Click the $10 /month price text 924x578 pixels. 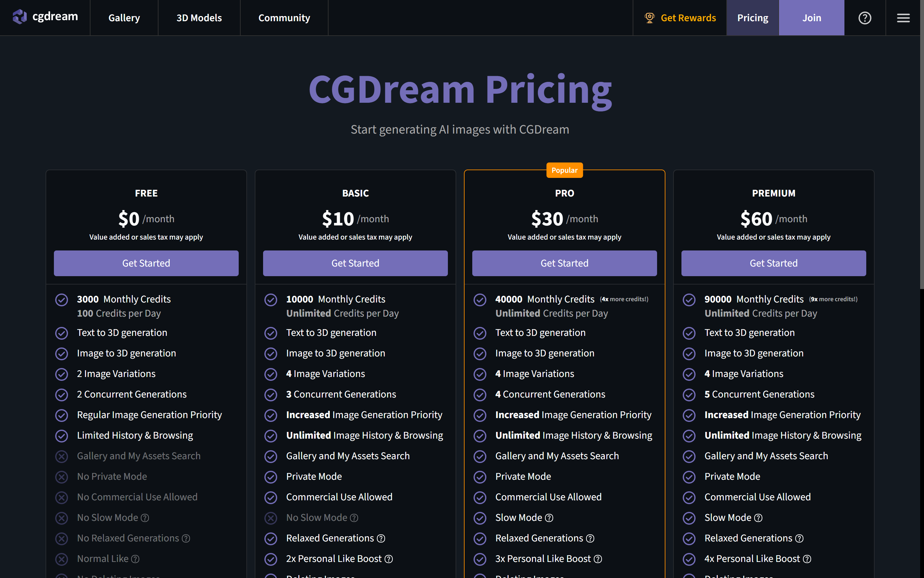[355, 219]
